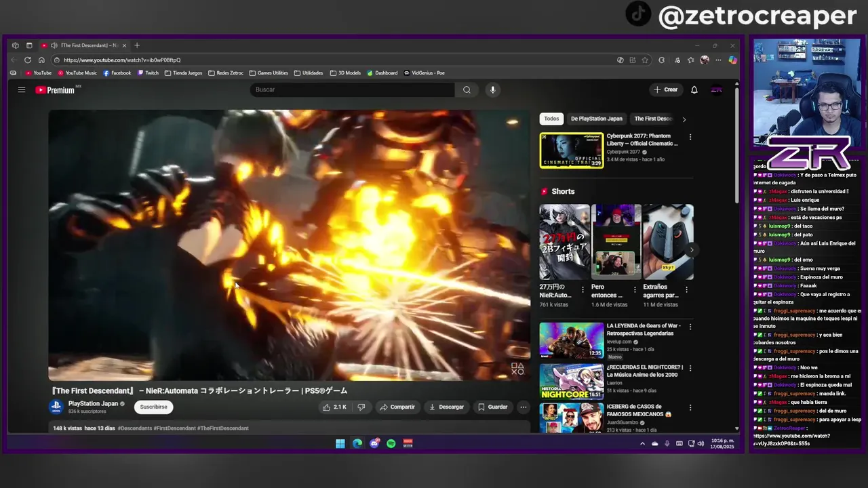Open a new browser tab

point(137,45)
